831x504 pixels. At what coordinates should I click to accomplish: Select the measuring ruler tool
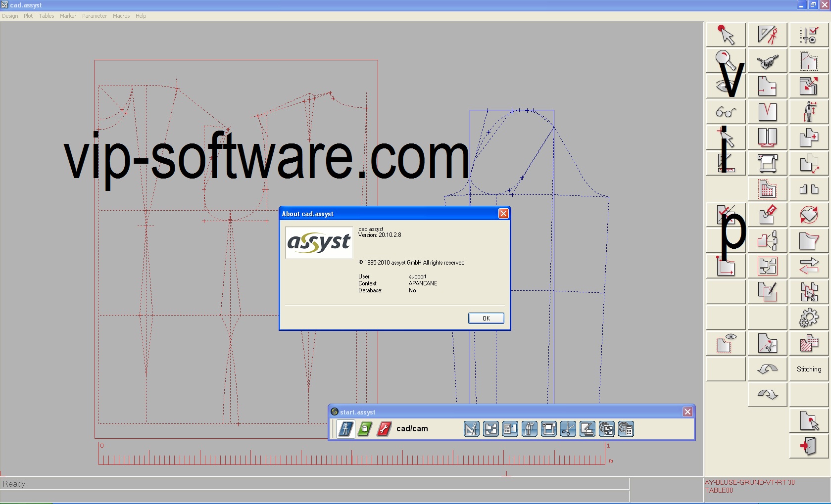pos(726,163)
